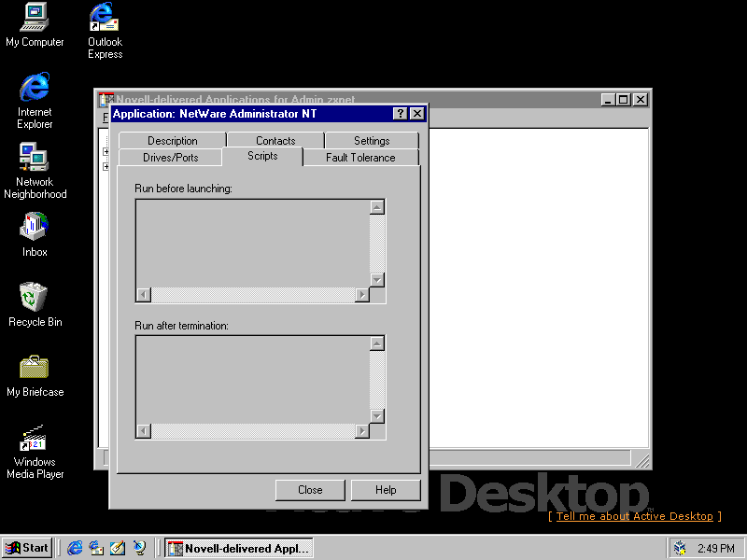Click down arrow of Run before launching scrollbar
Screen dimensions: 747x560
tap(377, 279)
